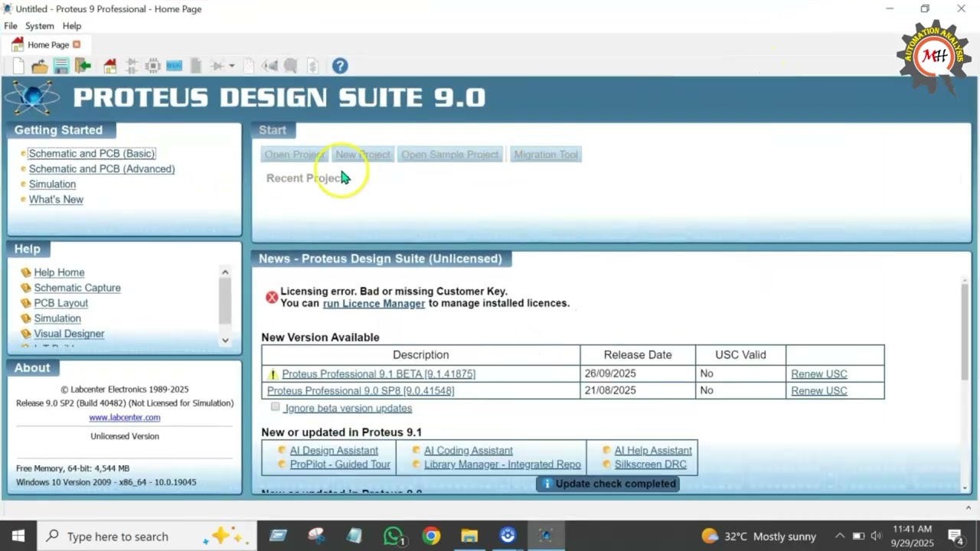Viewport: 980px width, 551px height.
Task: Open the dropdown arrow beside the diode icon
Action: (231, 67)
